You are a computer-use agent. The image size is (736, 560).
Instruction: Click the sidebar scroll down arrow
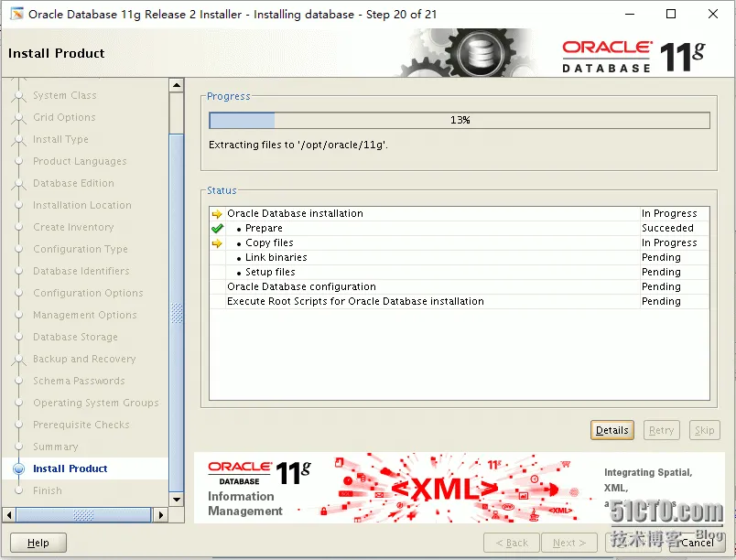coord(177,499)
